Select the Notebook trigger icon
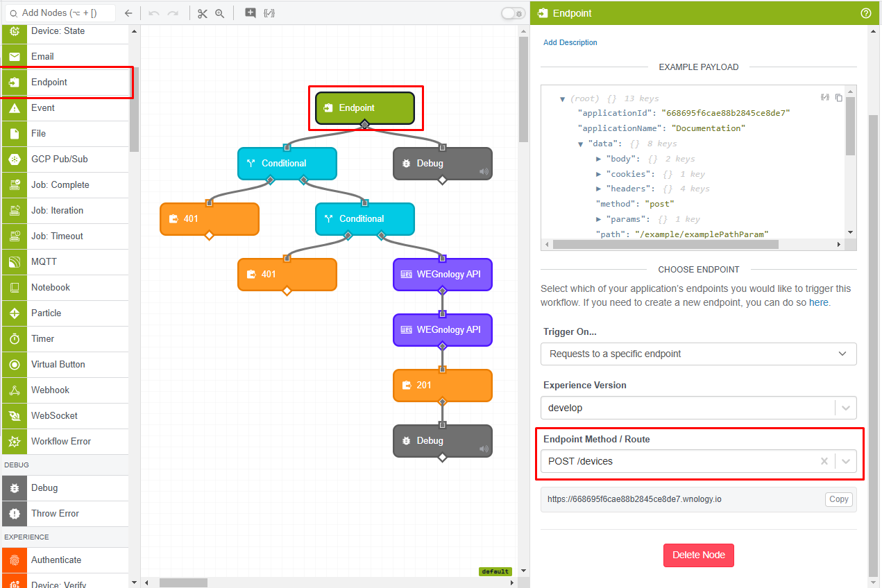Viewport: 882px width, 588px height. tap(14, 287)
